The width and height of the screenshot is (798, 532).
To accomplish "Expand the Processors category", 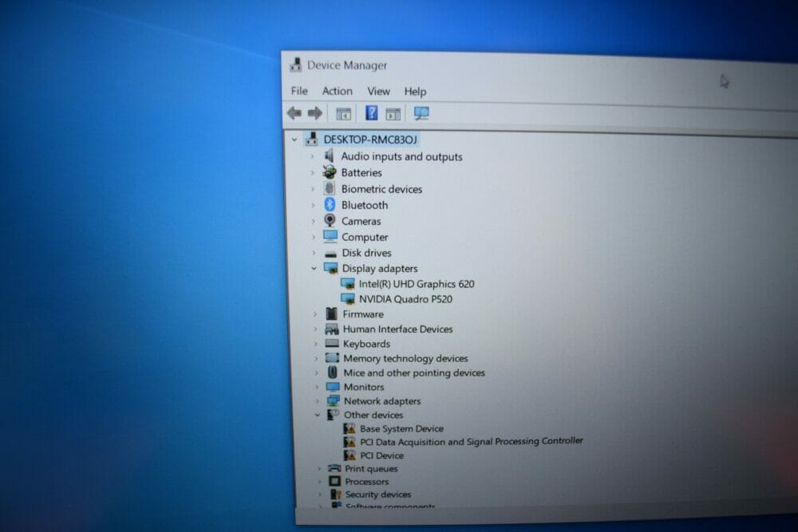I will tap(320, 482).
